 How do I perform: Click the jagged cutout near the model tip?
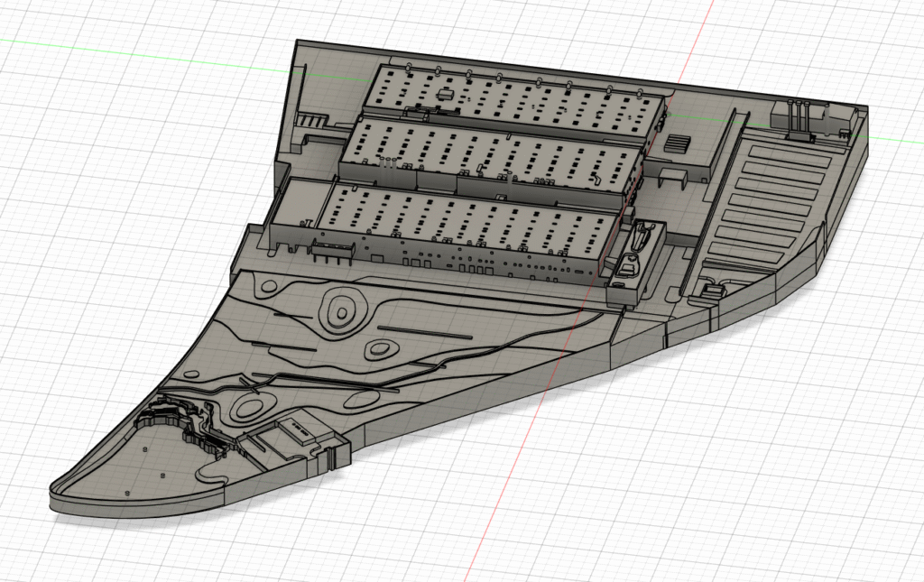(167, 413)
